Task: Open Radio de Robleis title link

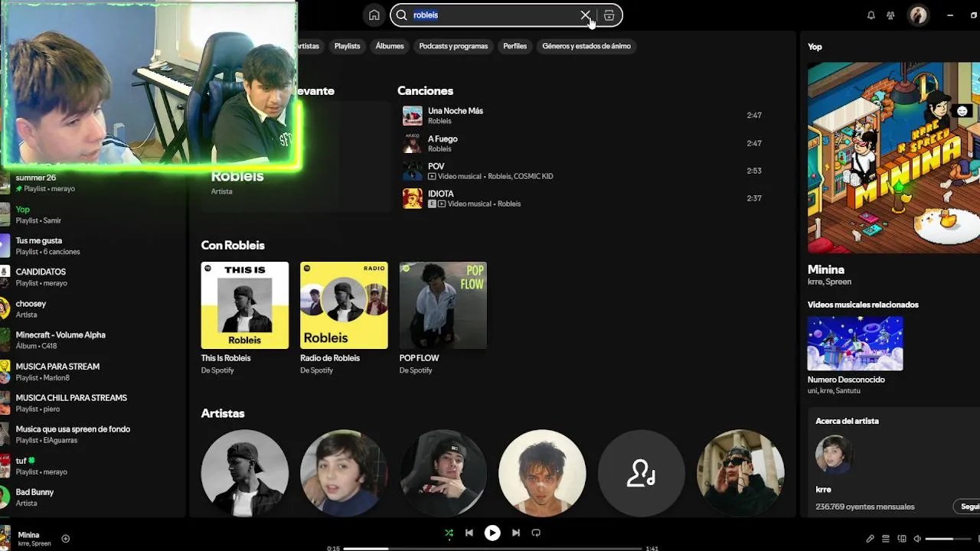Action: 330,358
